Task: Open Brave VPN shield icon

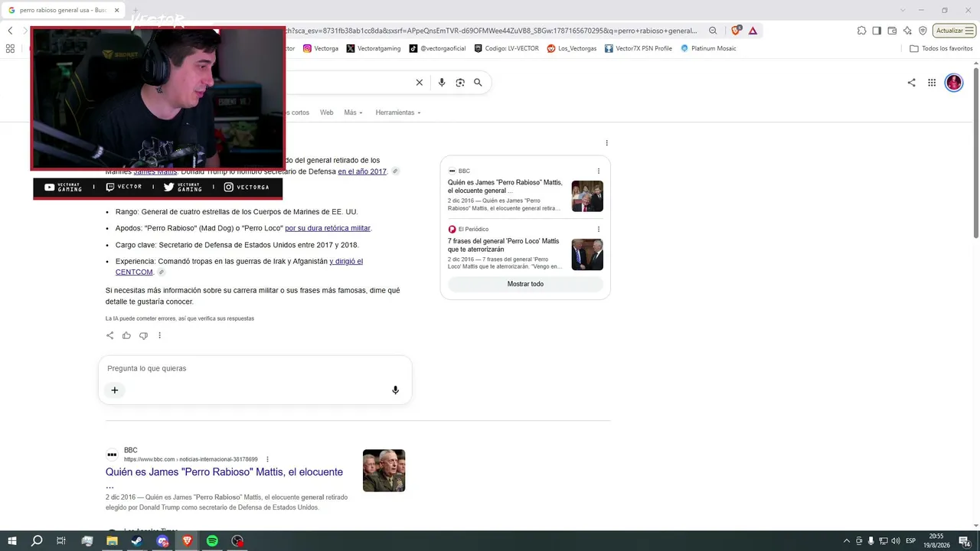Action: point(923,31)
